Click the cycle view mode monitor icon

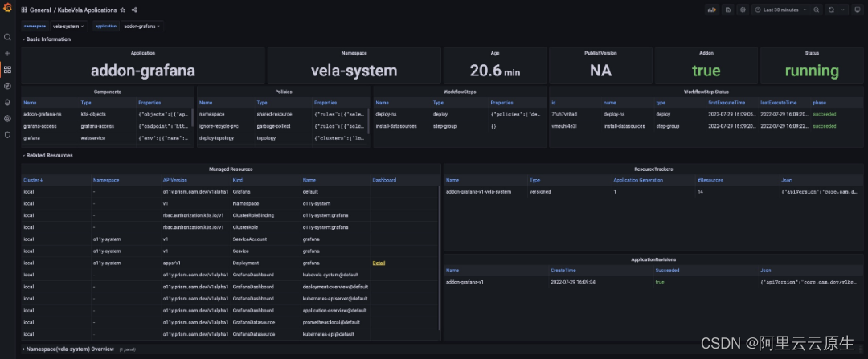858,10
